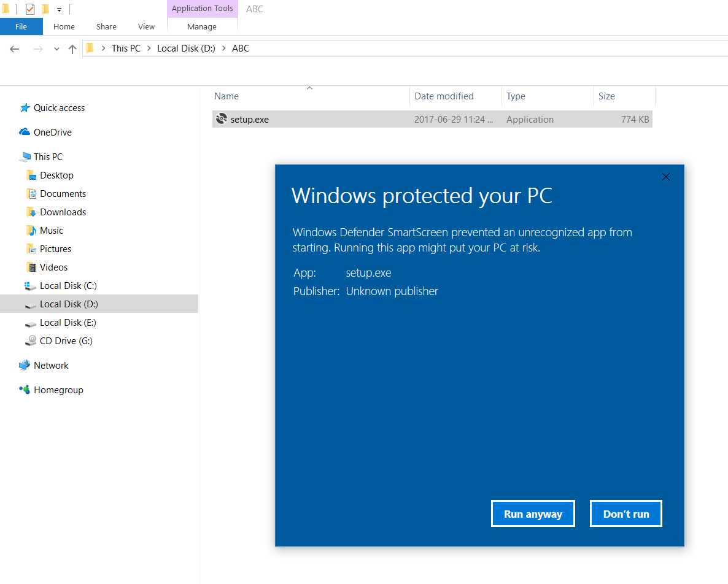The width and height of the screenshot is (728, 584).
Task: Go back with the left arrow
Action: click(14, 48)
